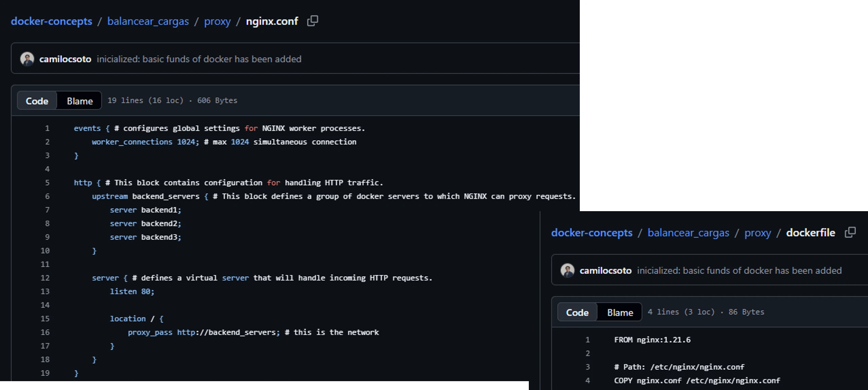Select line number 2 of nginx.conf
Viewport: 868px width, 390px height.
coord(47,142)
